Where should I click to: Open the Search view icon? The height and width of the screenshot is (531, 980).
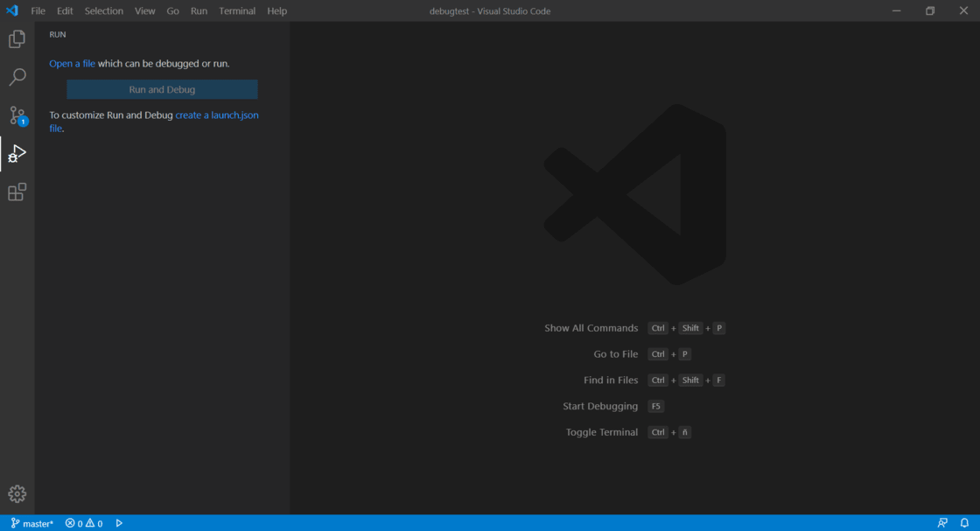17,77
